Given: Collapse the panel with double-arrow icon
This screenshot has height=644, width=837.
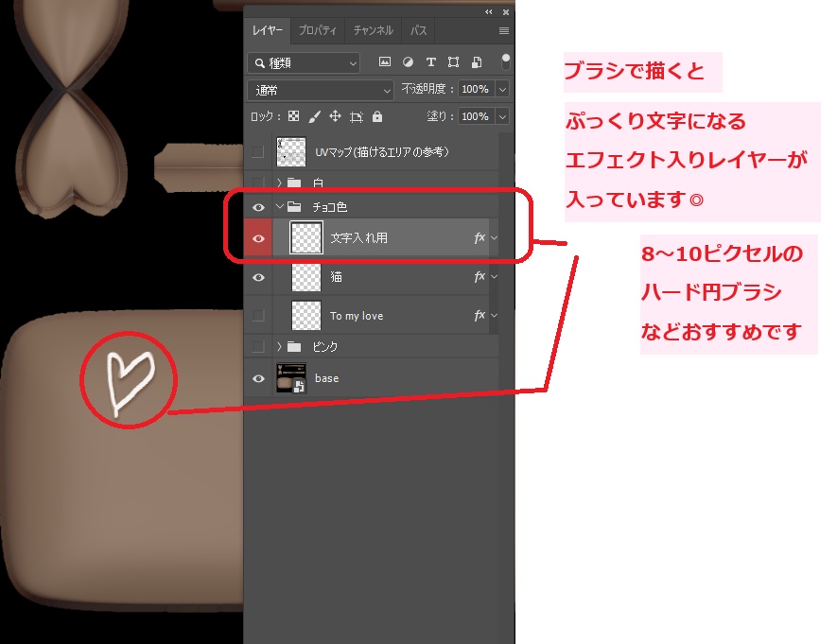Looking at the screenshot, I should point(488,11).
